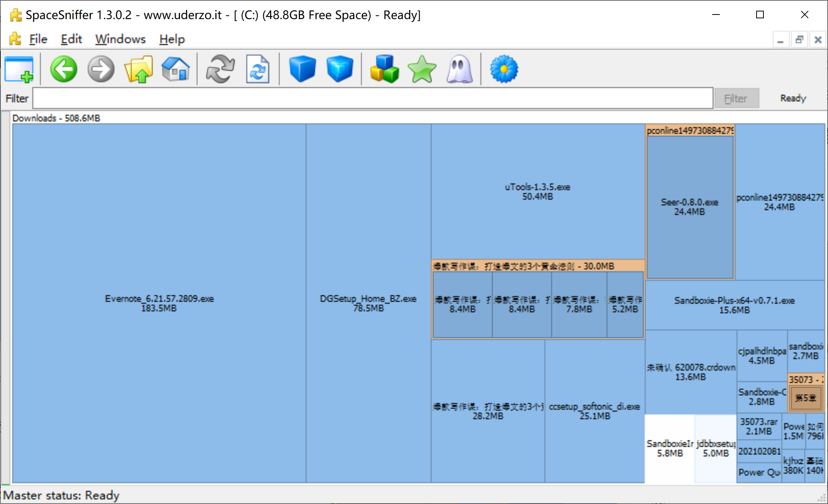Image resolution: width=828 pixels, height=504 pixels.
Task: Select the sandboxie 2.7MB block
Action: coord(806,351)
